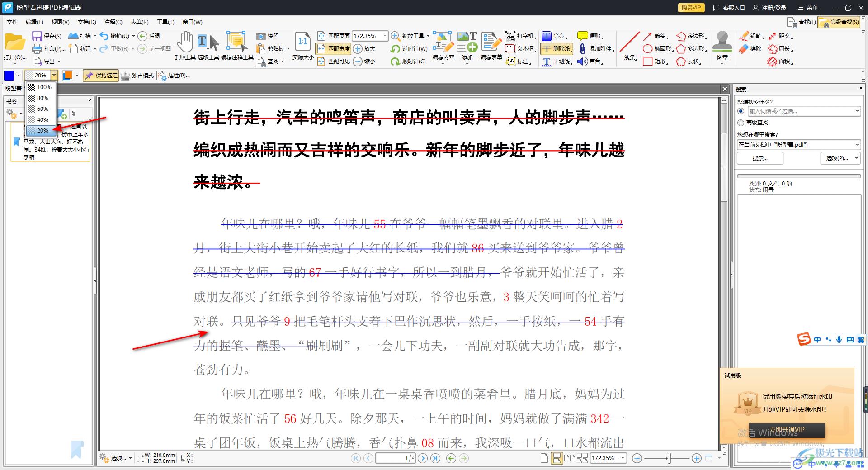Toggle the Strikethrough tool (删除线)
Viewport: 868px width, 470px height.
pos(557,49)
